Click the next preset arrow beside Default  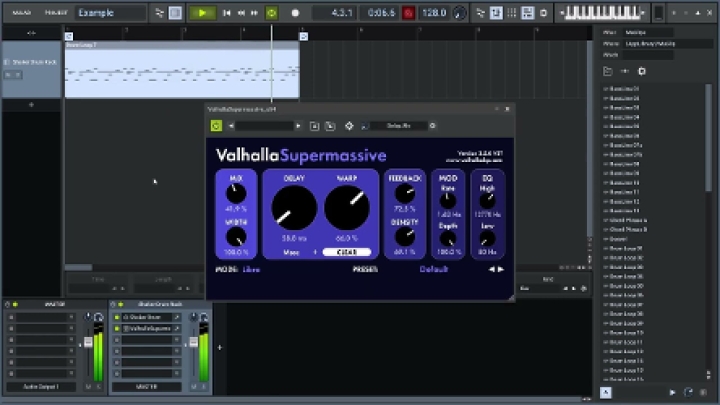(x=501, y=270)
